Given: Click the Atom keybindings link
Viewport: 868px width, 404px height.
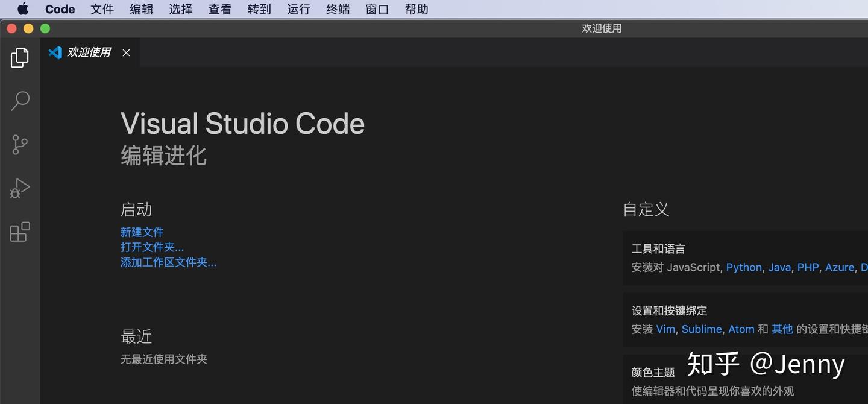Looking at the screenshot, I should point(741,329).
